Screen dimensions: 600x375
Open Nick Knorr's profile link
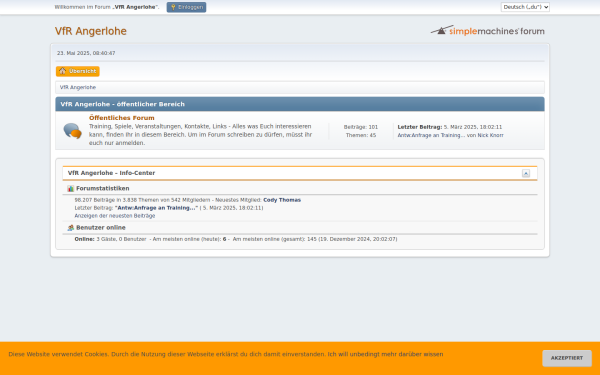click(x=490, y=135)
